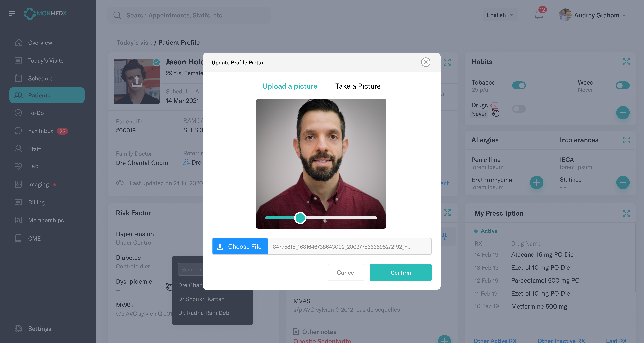Collapse sidebar with hamburger menu icon
Image resolution: width=644 pixels, height=343 pixels.
(12, 14)
